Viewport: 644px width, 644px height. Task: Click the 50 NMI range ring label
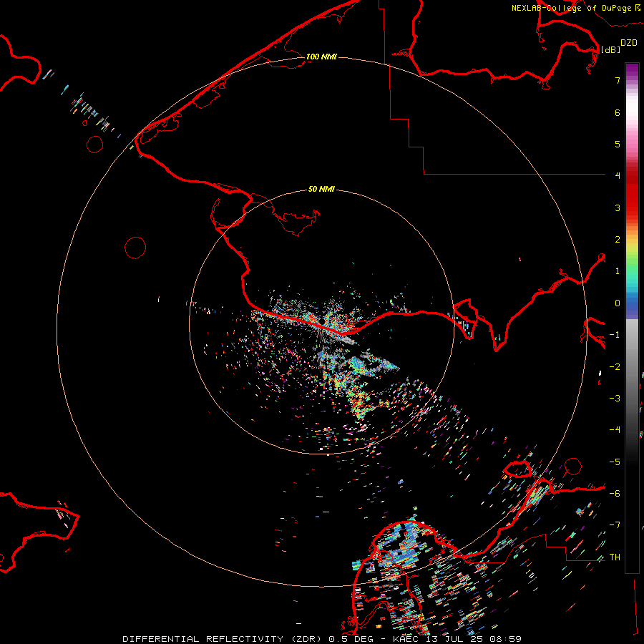[321, 189]
